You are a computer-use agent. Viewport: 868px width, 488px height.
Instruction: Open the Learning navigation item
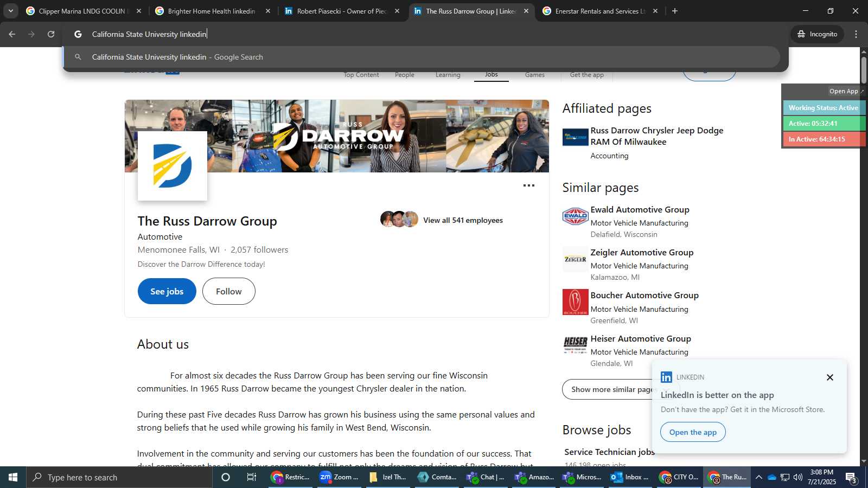coord(448,75)
